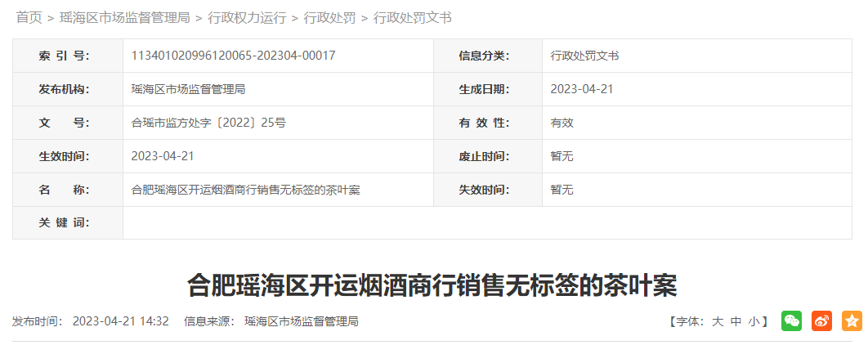Viewport: 868px width, 354px height.
Task: Select 失效时间 value 暂无
Action: 562,190
